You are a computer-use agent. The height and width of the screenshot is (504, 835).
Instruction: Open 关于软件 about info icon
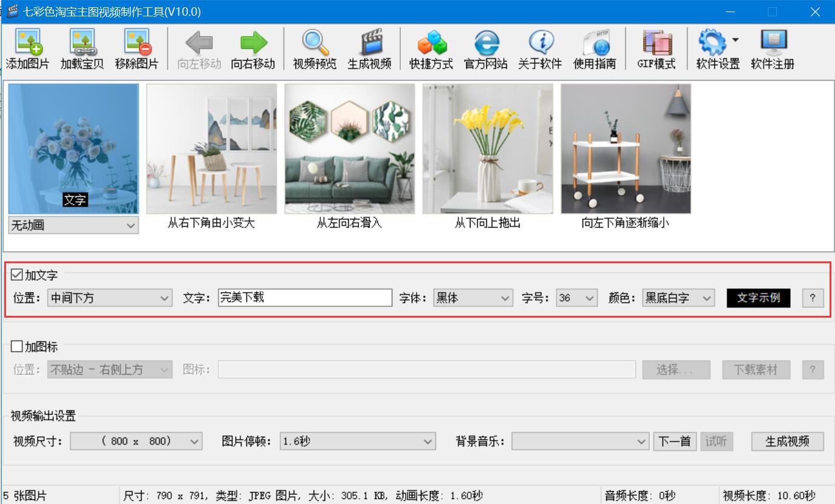tap(540, 49)
